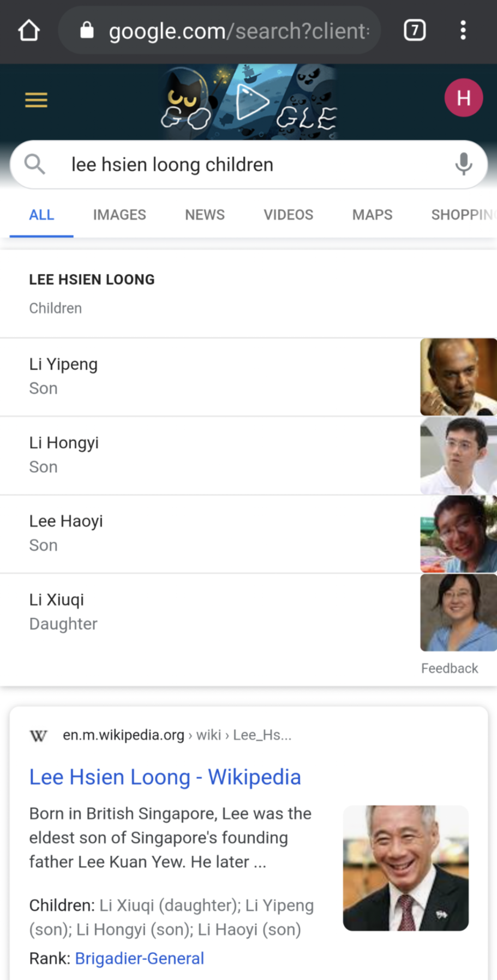Click the Feedback link
This screenshot has width=497, height=980.
click(x=449, y=669)
